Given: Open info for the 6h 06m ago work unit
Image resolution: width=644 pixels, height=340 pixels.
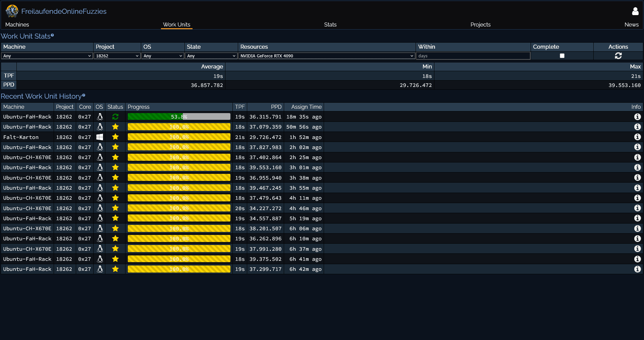Looking at the screenshot, I should [x=638, y=229].
